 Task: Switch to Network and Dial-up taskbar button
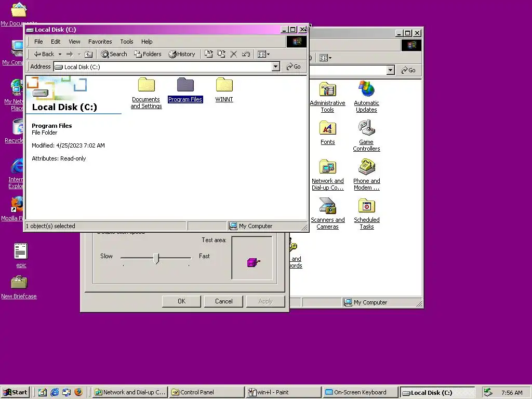coord(130,392)
